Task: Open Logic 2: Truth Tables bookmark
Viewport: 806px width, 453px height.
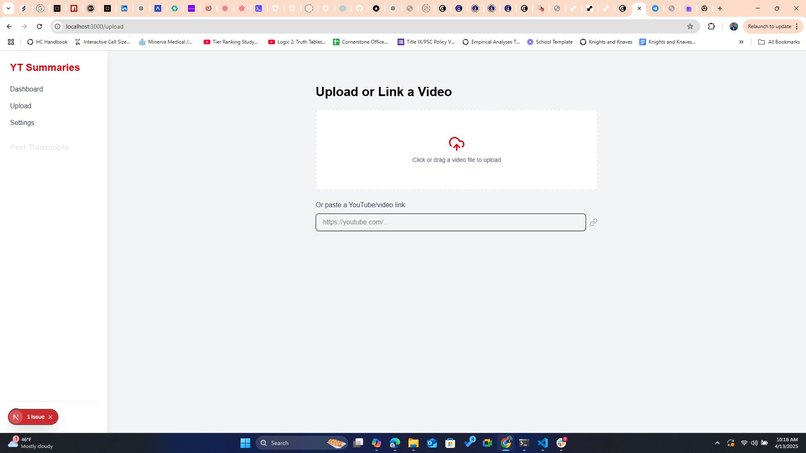Action: click(297, 42)
